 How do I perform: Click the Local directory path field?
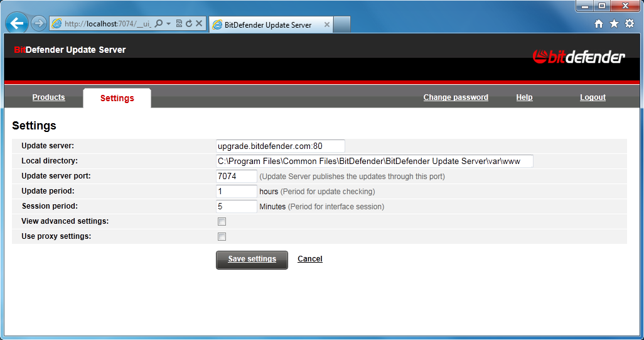pos(375,161)
